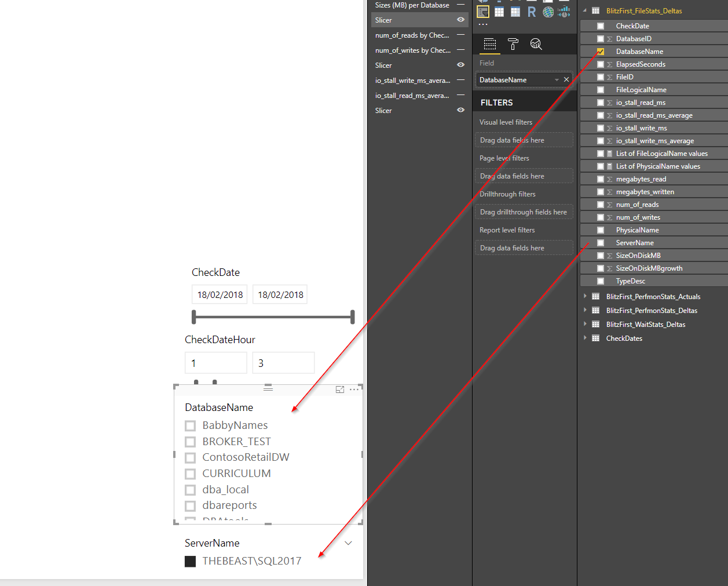Expand BlitzFirst_PerfmonStats_Deltas table
The height and width of the screenshot is (586, 728).
pos(585,310)
